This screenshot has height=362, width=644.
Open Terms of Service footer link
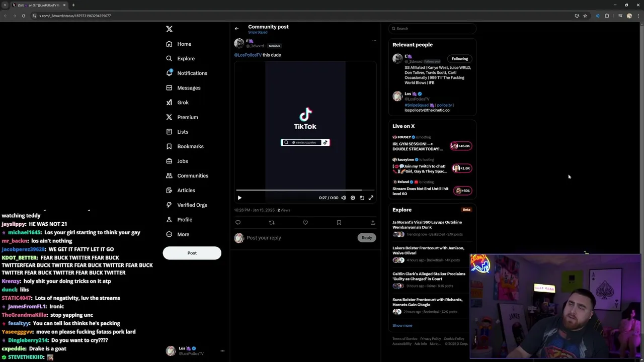point(405,339)
